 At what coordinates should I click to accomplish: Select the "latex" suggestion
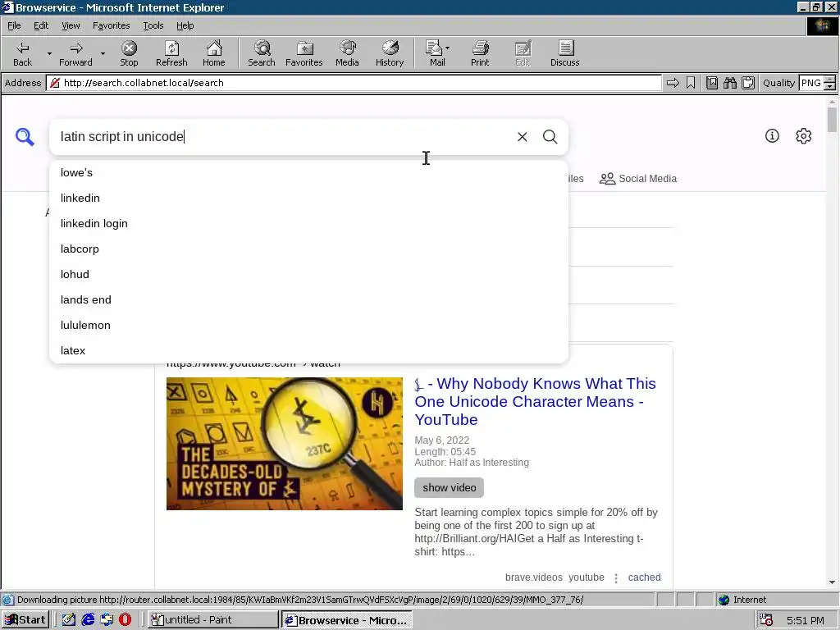pyautogui.click(x=308, y=350)
